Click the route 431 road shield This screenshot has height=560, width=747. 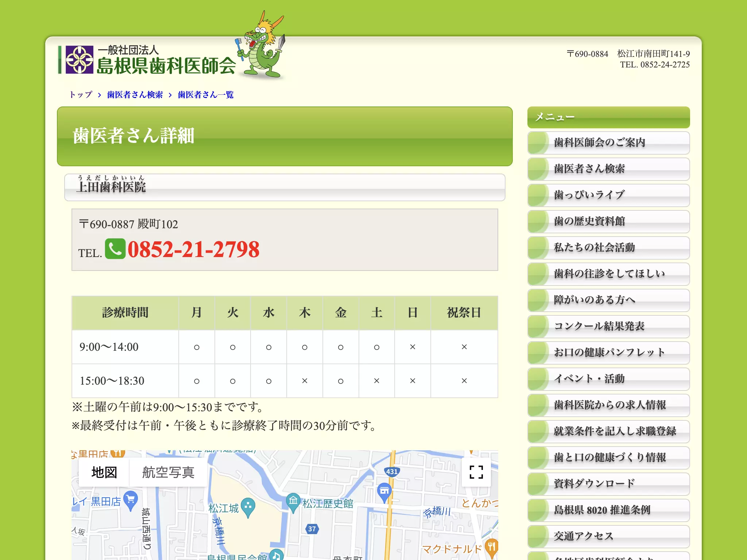[392, 471]
